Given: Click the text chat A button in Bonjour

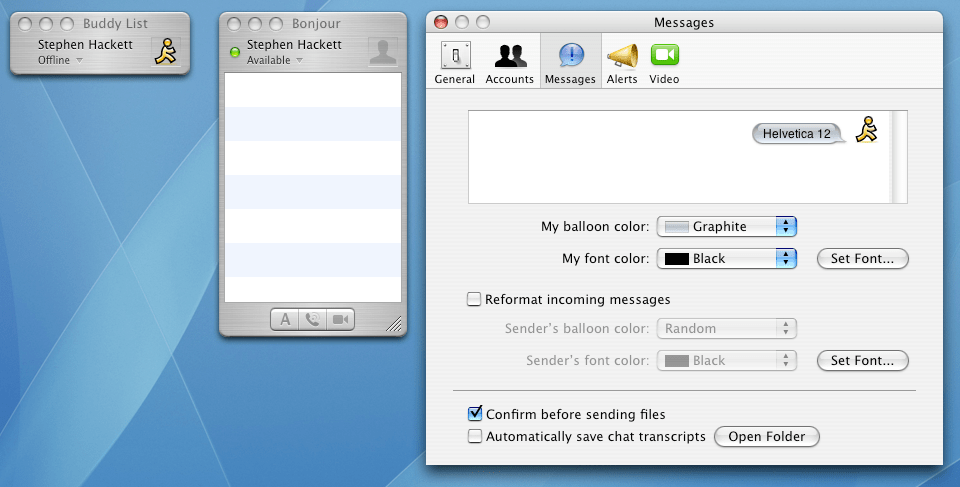Looking at the screenshot, I should pyautogui.click(x=285, y=320).
